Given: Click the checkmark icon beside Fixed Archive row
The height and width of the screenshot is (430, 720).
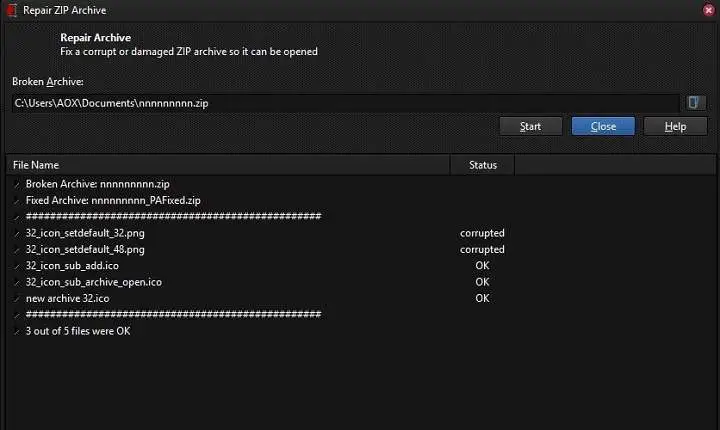Looking at the screenshot, I should 17,201.
